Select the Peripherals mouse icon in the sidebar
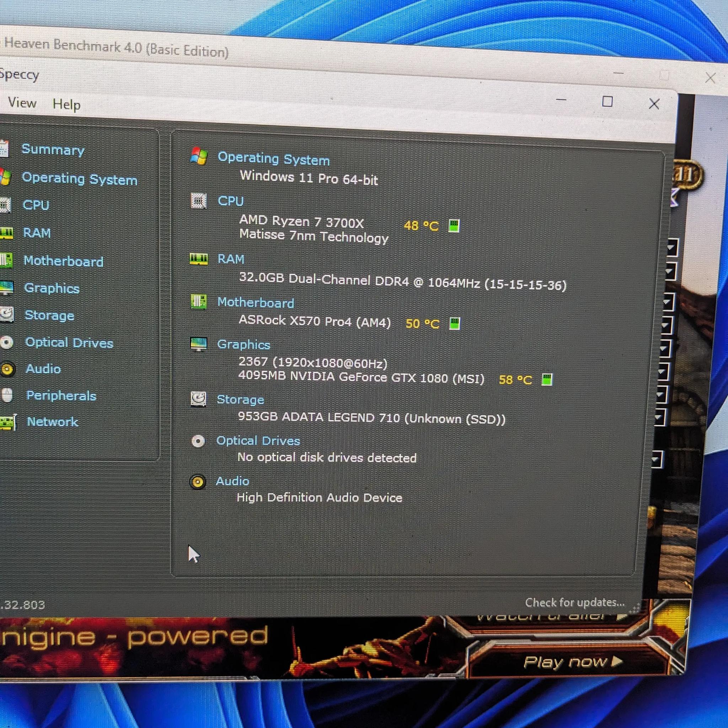 pos(7,395)
